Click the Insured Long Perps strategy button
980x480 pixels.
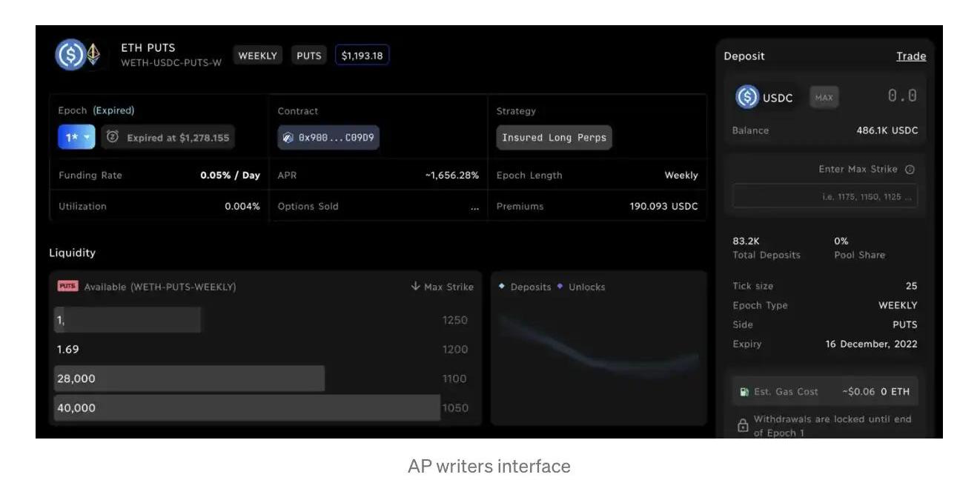pyautogui.click(x=554, y=138)
